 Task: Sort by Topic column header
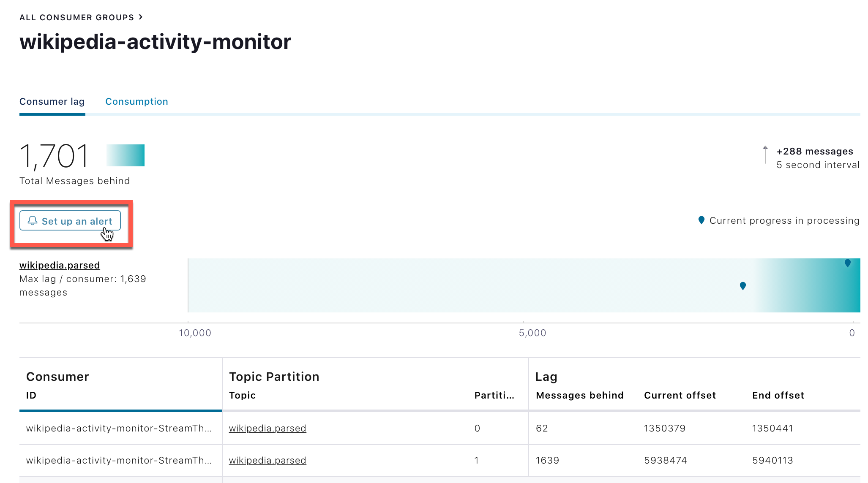click(243, 395)
